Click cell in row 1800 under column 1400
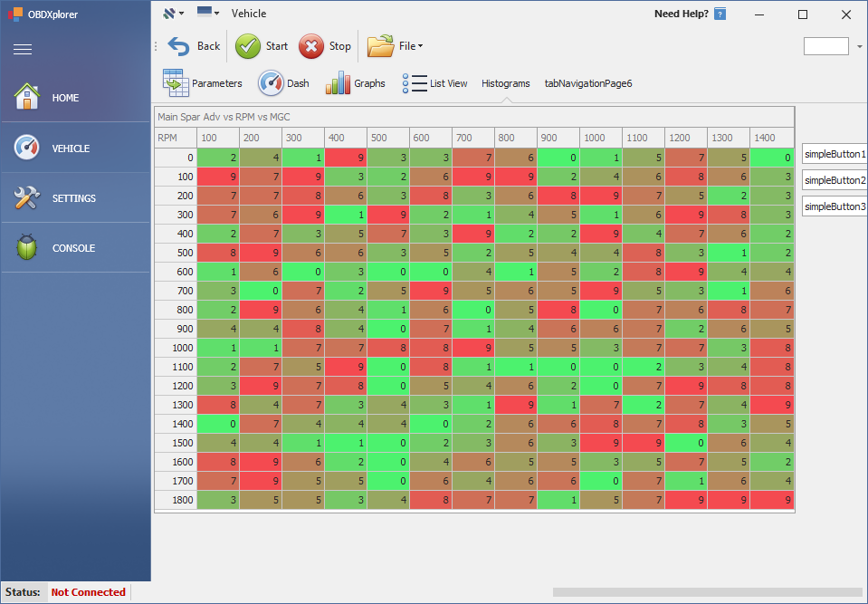Screen dimensions: 868x604 772,499
